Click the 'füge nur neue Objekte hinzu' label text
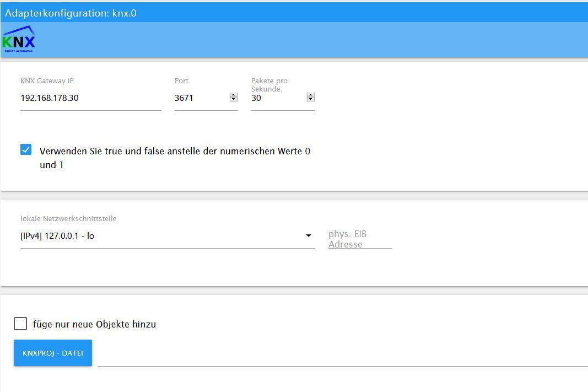The height and width of the screenshot is (392, 588). click(94, 324)
